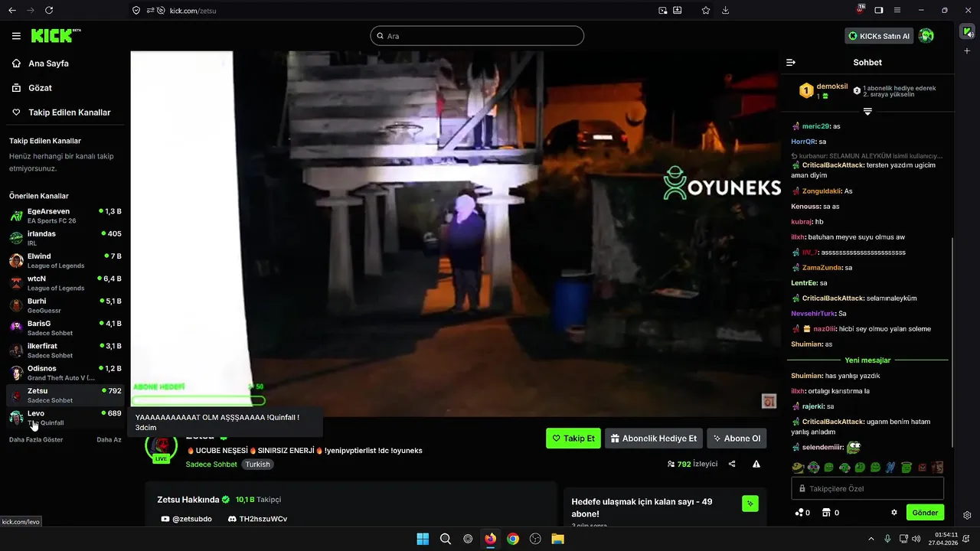Open Odisnos channel
This screenshot has width=980, height=551.
click(x=65, y=373)
